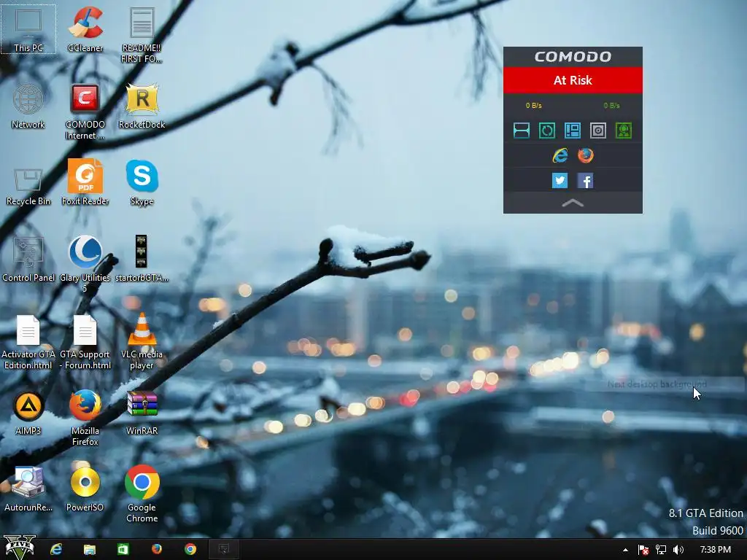The image size is (747, 560).
Task: Collapse the COMODO widget with the up chevron
Action: coord(573,203)
